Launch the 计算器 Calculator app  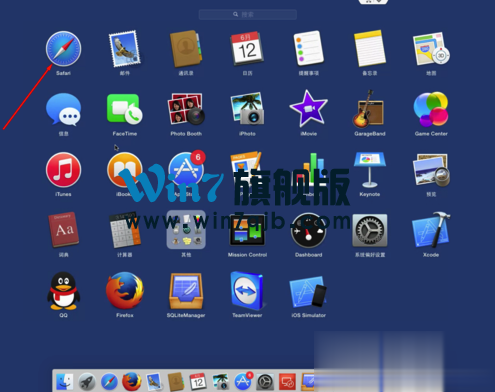(124, 230)
